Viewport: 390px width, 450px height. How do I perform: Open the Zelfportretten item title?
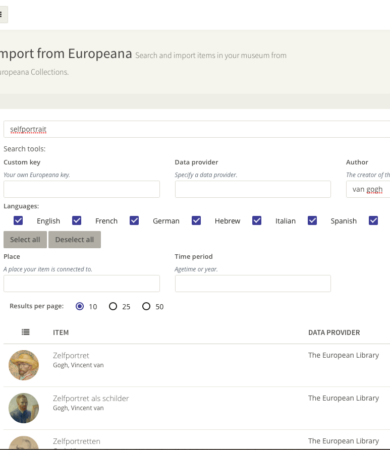tap(76, 441)
